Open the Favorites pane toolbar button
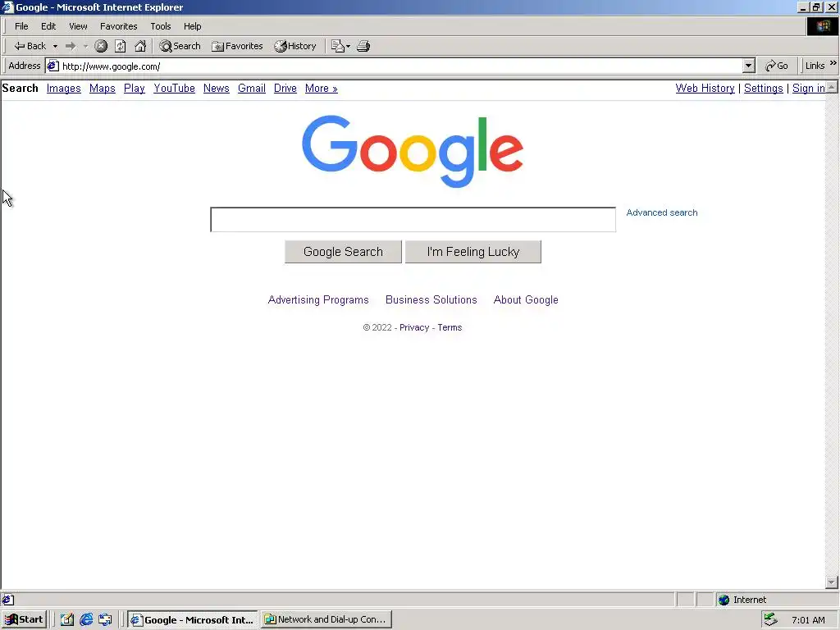The height and width of the screenshot is (630, 840). tap(237, 46)
